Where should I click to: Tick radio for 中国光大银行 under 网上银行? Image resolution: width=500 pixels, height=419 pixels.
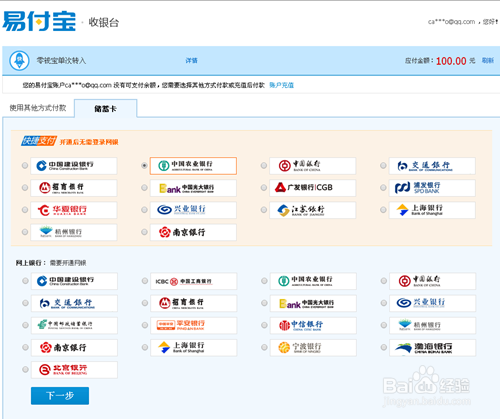[264, 303]
